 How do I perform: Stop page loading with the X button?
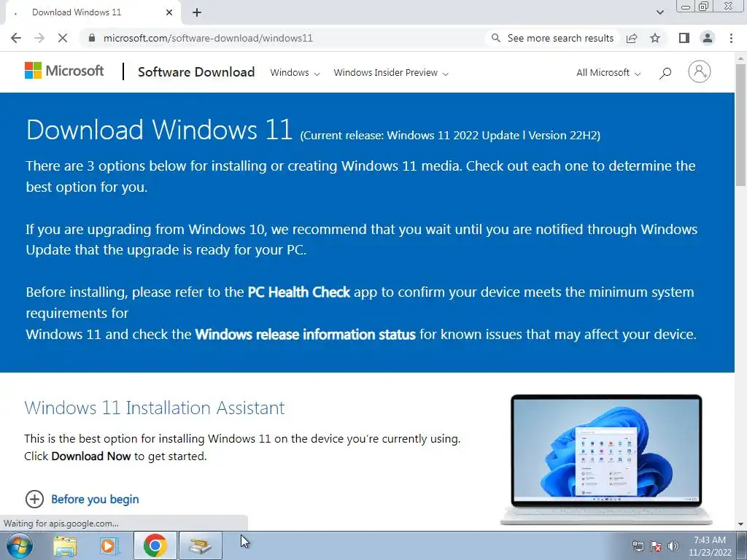63,38
